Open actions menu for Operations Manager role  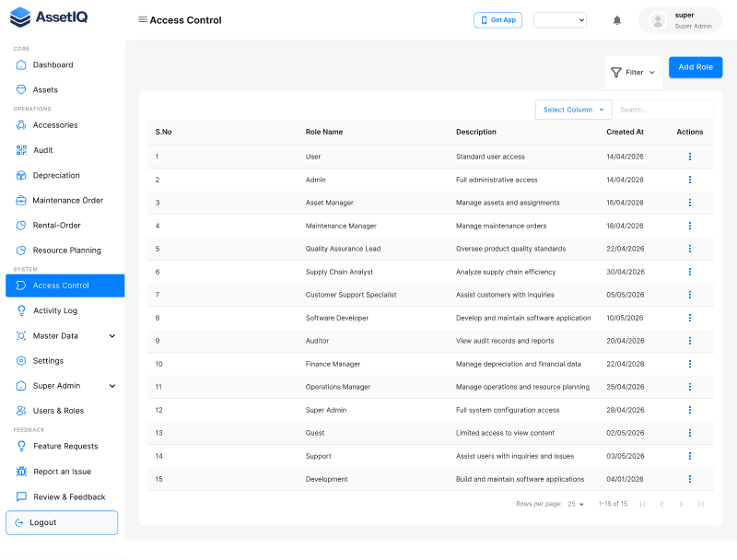pos(689,387)
